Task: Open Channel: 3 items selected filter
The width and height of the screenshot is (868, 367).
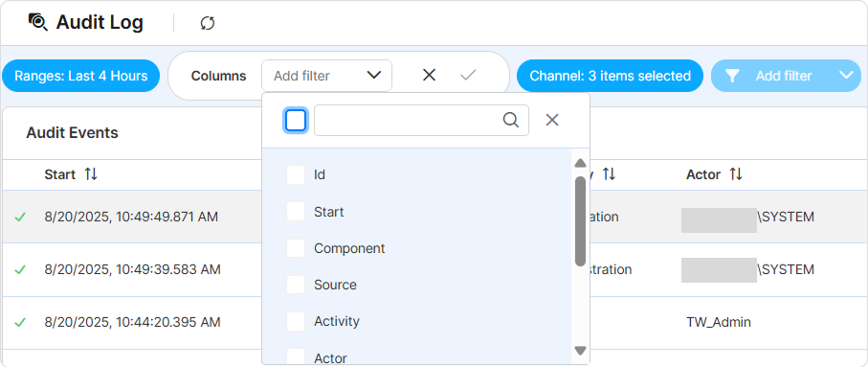Action: (x=610, y=76)
